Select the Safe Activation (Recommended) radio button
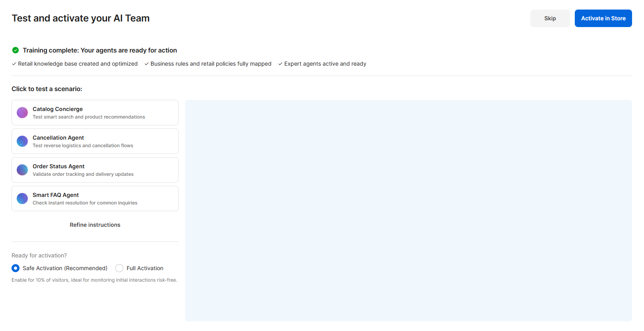Viewport: 644px width, 331px height. [x=16, y=268]
